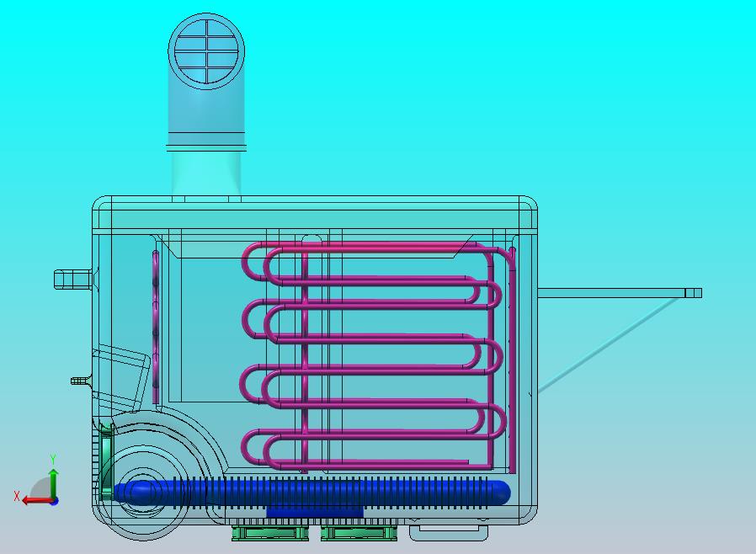Select the blue block beneath heater tube
This screenshot has height=554, width=756.
(314, 512)
